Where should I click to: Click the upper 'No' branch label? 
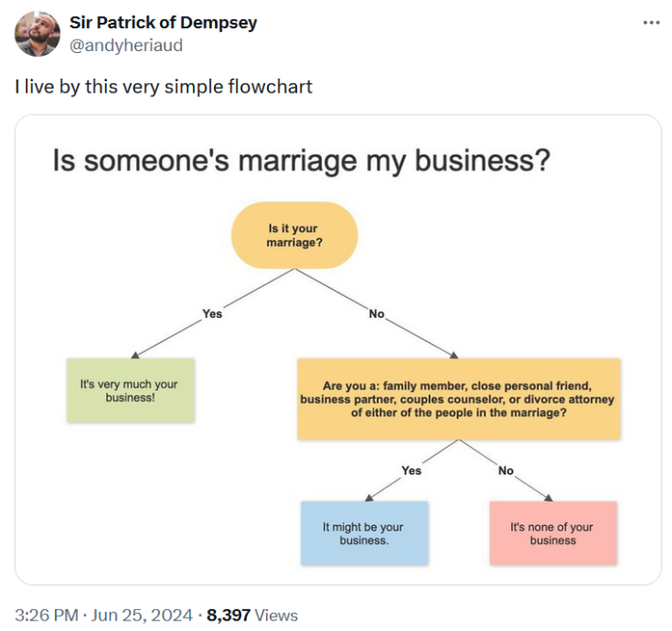[377, 313]
